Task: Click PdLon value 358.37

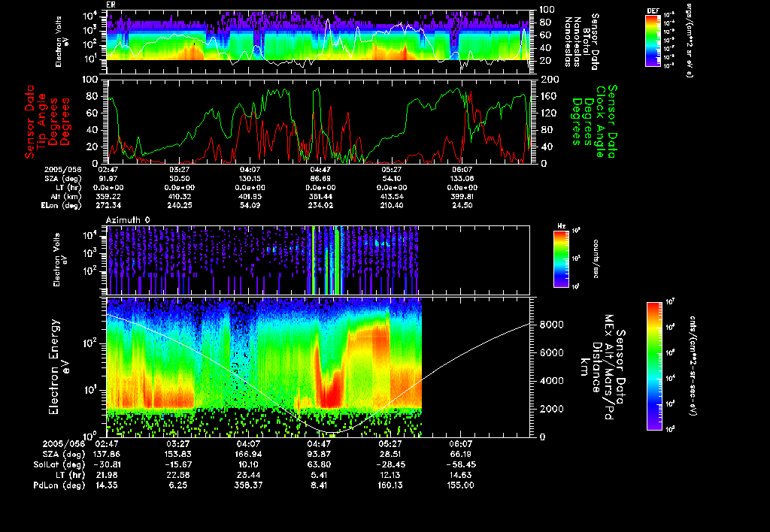Action: pos(248,485)
